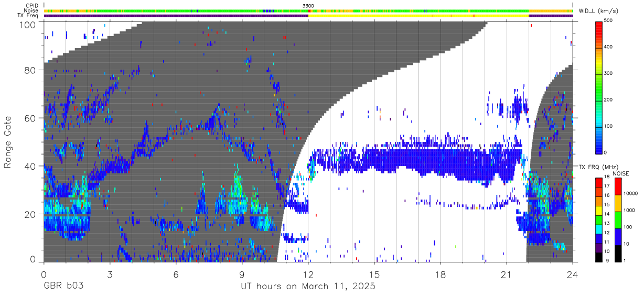Click the 60 label on Range Gate axis
This screenshot has height=297, width=644.
click(x=31, y=118)
